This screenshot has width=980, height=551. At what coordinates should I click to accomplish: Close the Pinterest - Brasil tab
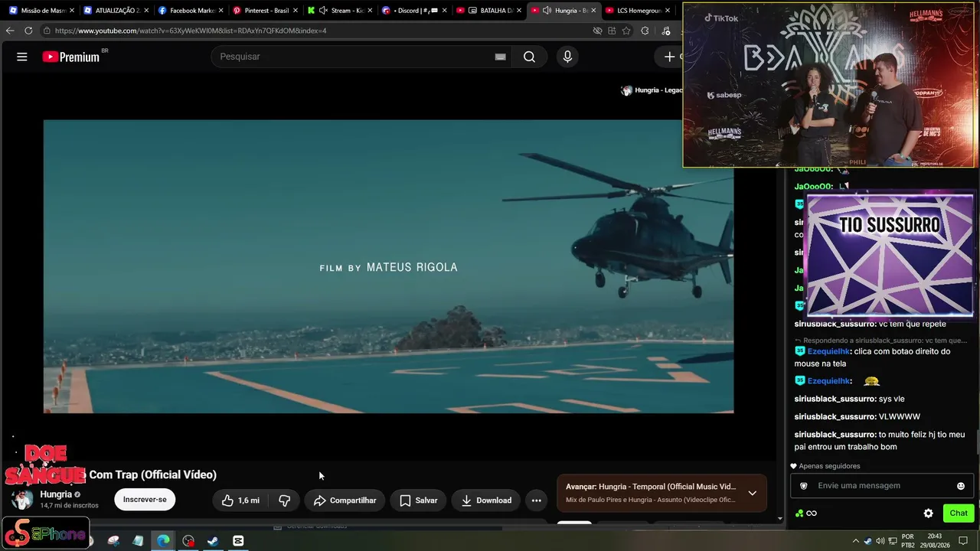(295, 11)
